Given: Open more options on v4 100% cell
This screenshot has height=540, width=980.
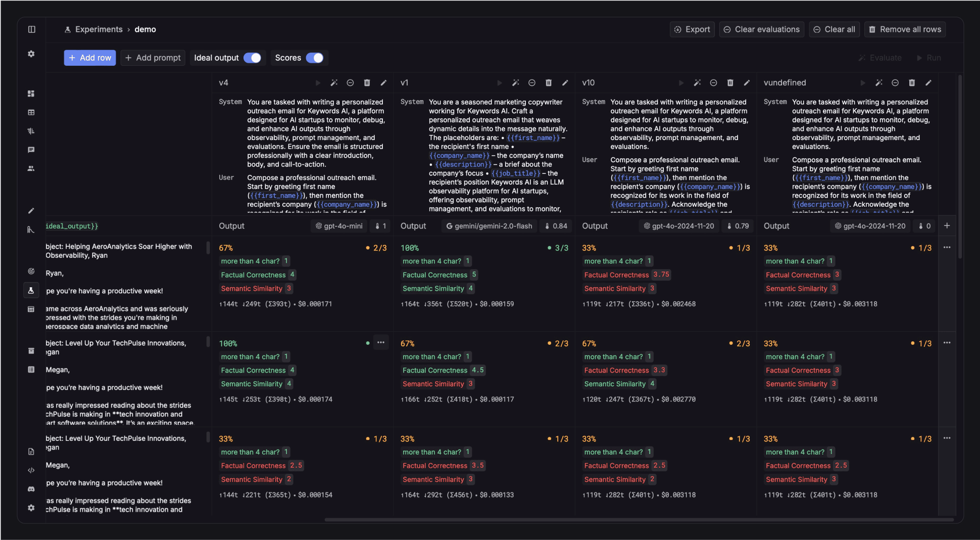Looking at the screenshot, I should [x=381, y=343].
